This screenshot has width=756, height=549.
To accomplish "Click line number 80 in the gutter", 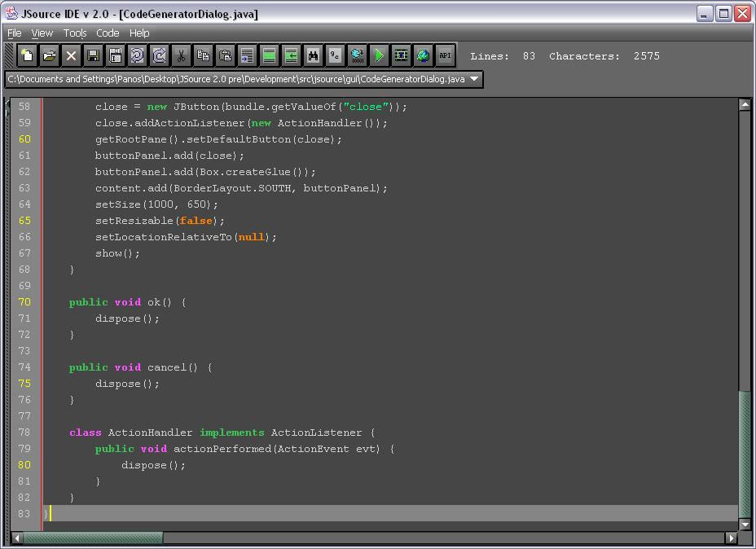I will 24,464.
